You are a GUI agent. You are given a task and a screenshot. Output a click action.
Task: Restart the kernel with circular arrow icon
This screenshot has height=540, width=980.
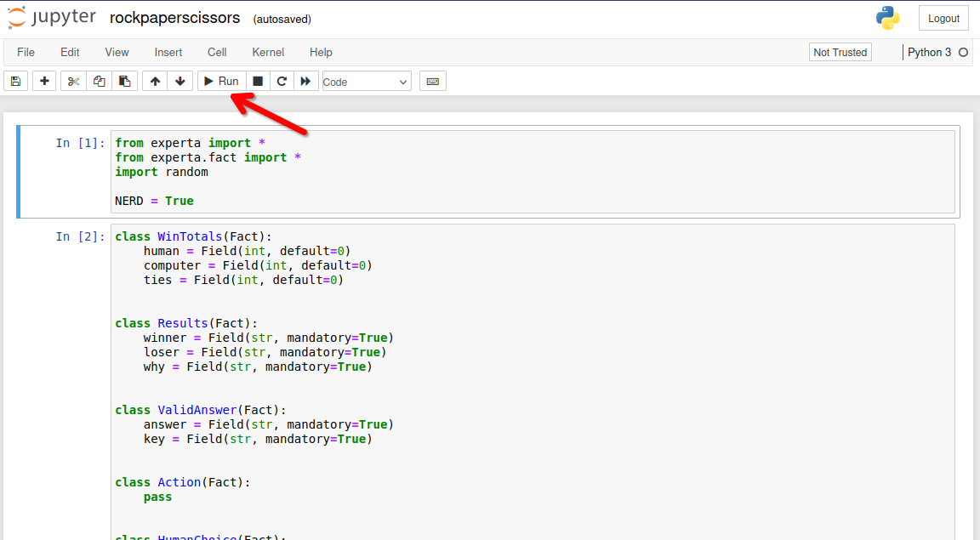pos(282,82)
